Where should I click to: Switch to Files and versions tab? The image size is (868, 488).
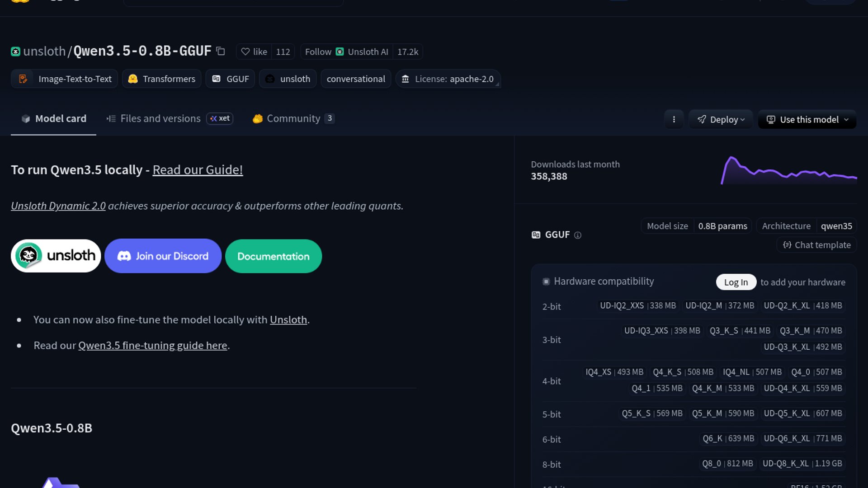point(160,118)
